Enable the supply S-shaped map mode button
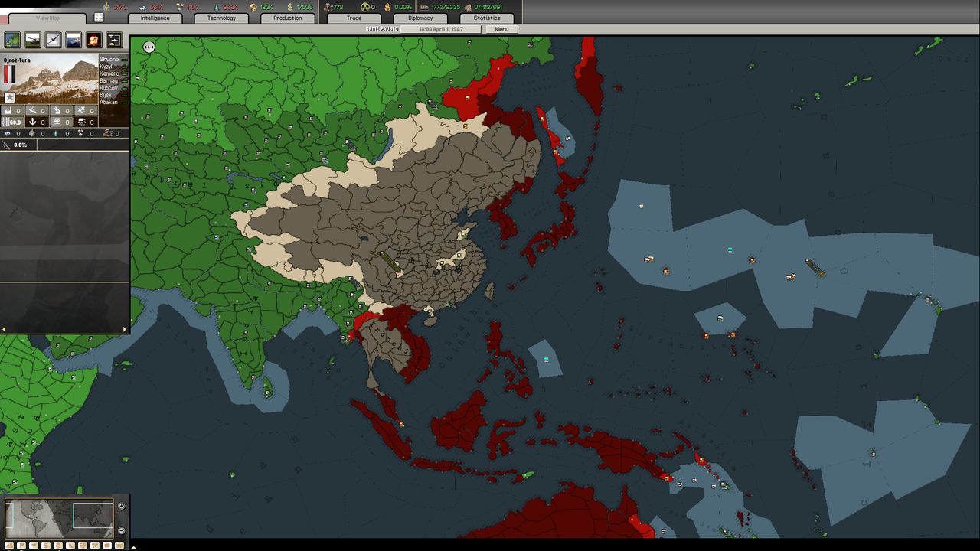 coord(46,545)
